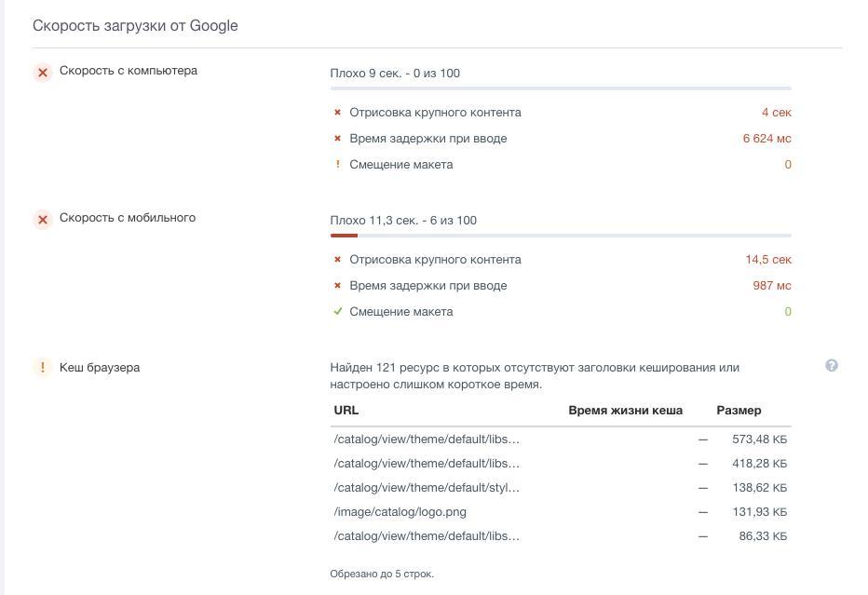Open the gray question mark help icon
Screen dimensions: 868x595
[832, 366]
